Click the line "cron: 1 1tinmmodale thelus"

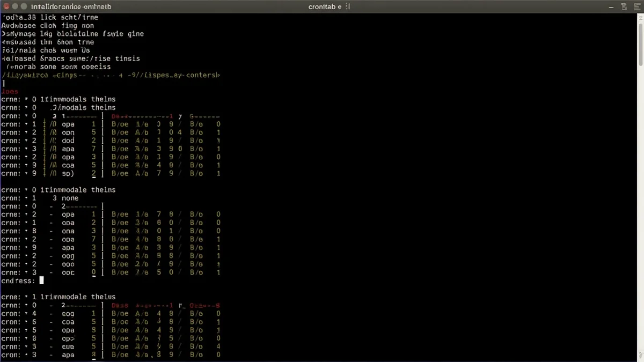point(58,297)
